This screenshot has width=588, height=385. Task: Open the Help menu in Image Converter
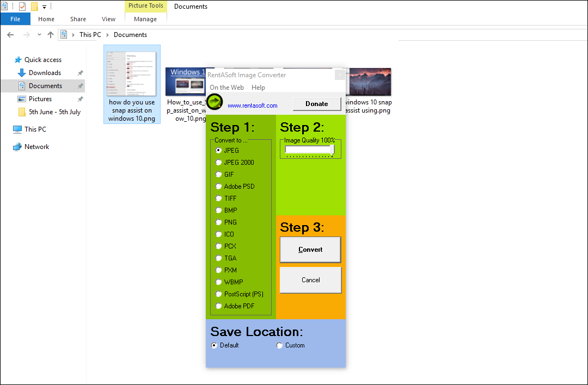pyautogui.click(x=259, y=88)
